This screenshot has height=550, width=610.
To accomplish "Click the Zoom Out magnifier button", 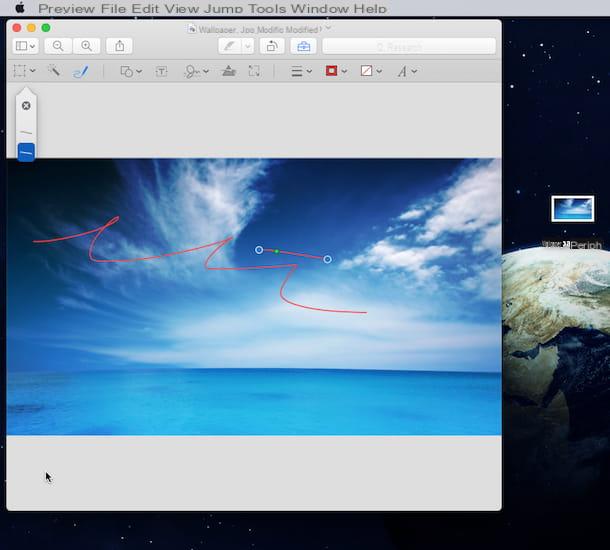I will click(x=58, y=46).
